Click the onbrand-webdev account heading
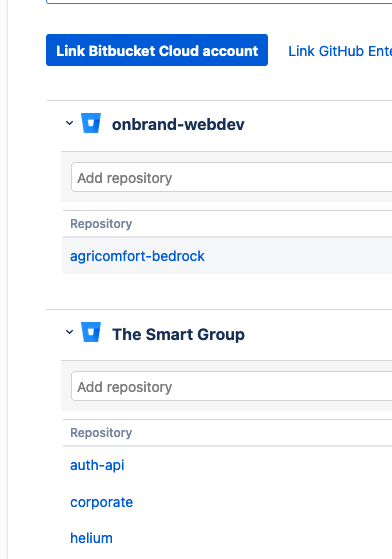This screenshot has width=392, height=559. (x=178, y=124)
